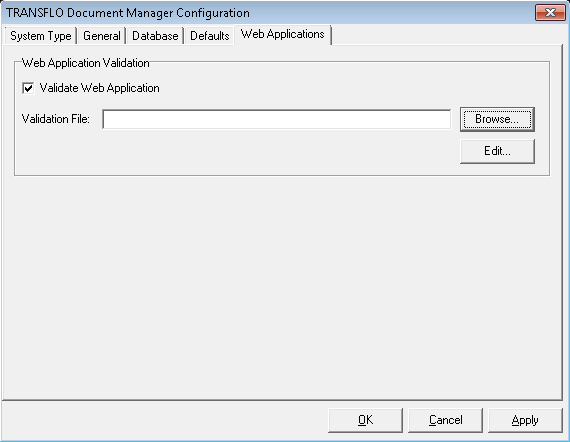Switch to the System Type tab

click(40, 36)
